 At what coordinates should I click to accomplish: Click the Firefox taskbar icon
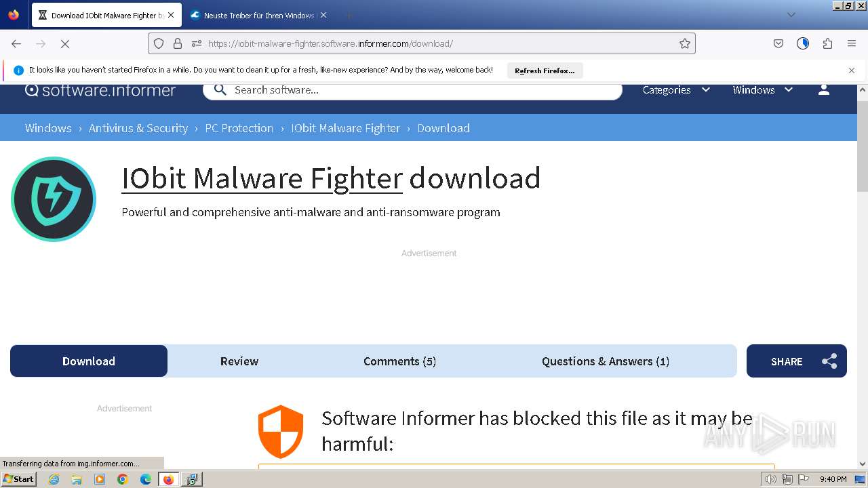click(169, 479)
